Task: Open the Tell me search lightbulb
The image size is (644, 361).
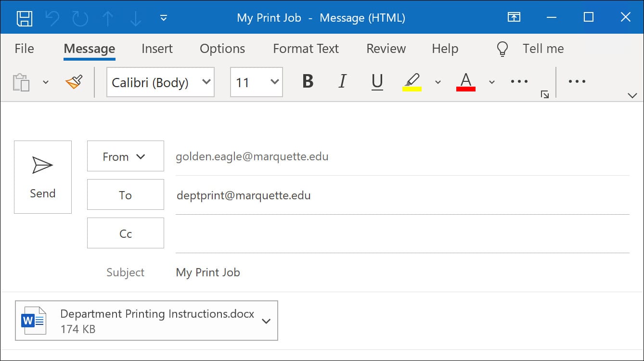Action: [502, 48]
